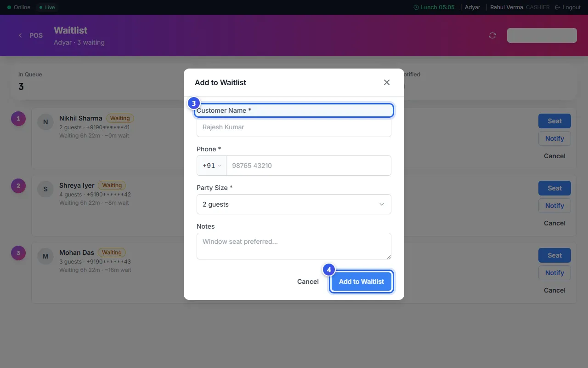Click into the Notes text area
Viewport: 588px width, 368px height.
pyautogui.click(x=294, y=246)
